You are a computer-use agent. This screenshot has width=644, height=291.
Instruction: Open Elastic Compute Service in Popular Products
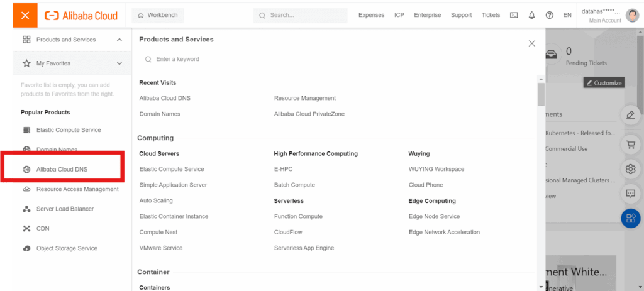[x=69, y=130]
